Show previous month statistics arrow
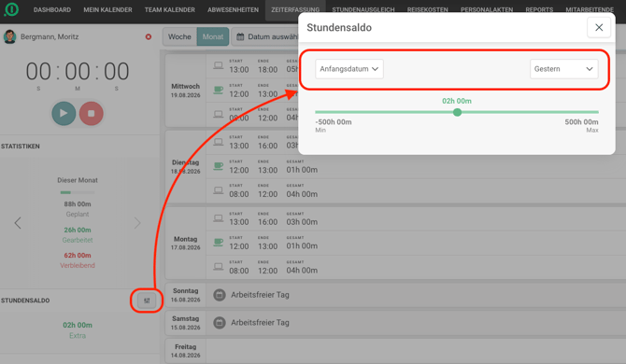Image resolution: width=626 pixels, height=364 pixels. tap(18, 223)
